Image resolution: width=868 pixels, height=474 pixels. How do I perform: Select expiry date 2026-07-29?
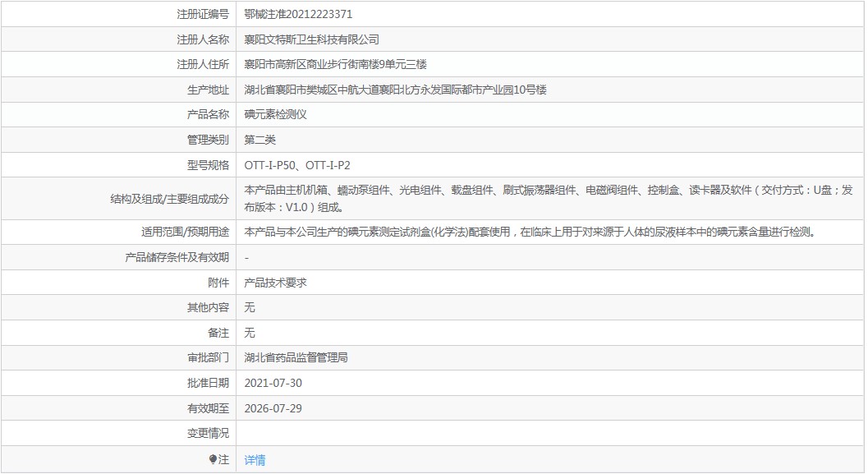coord(273,408)
